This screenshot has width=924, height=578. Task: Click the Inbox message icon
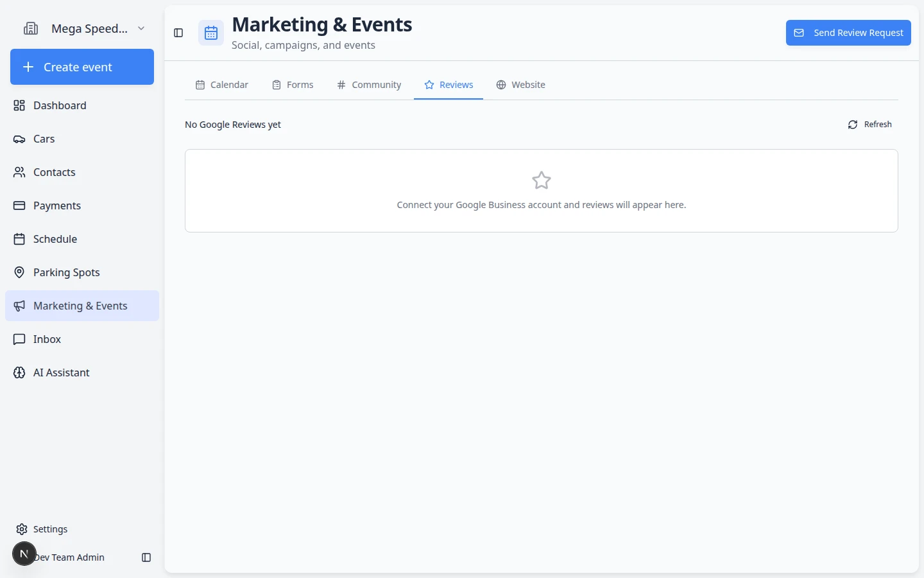[19, 339]
